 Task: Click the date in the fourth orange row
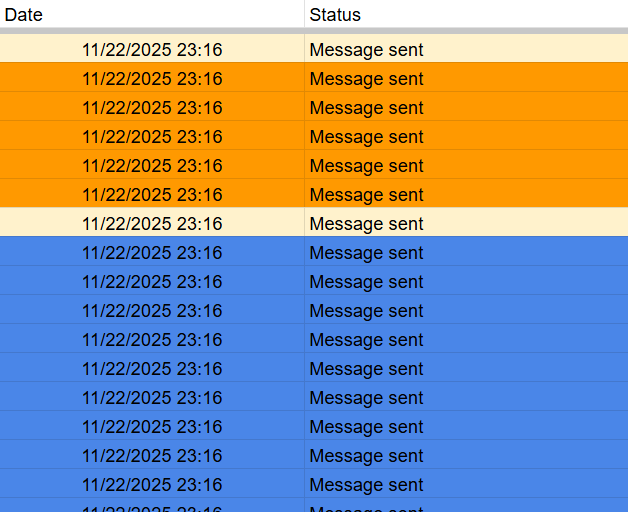(x=152, y=166)
